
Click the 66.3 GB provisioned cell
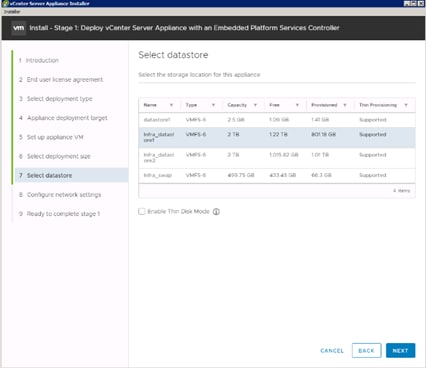pyautogui.click(x=321, y=175)
